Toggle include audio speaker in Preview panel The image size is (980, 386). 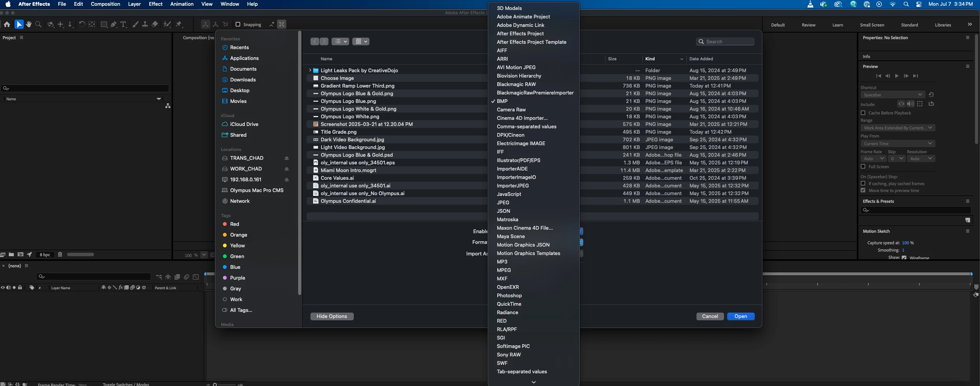click(910, 104)
